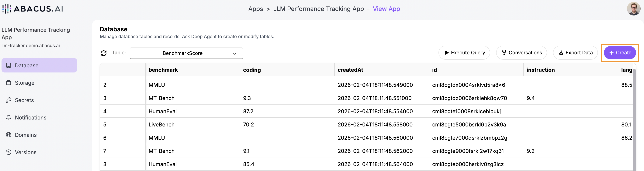
Task: Click the createdAt column header
Action: (350, 70)
